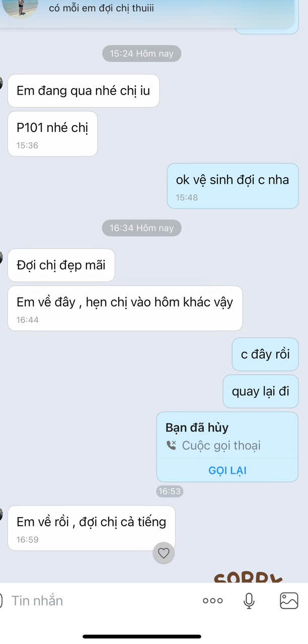Tap the GỌI LẠI call back button
The width and height of the screenshot is (308, 644).
point(227,471)
